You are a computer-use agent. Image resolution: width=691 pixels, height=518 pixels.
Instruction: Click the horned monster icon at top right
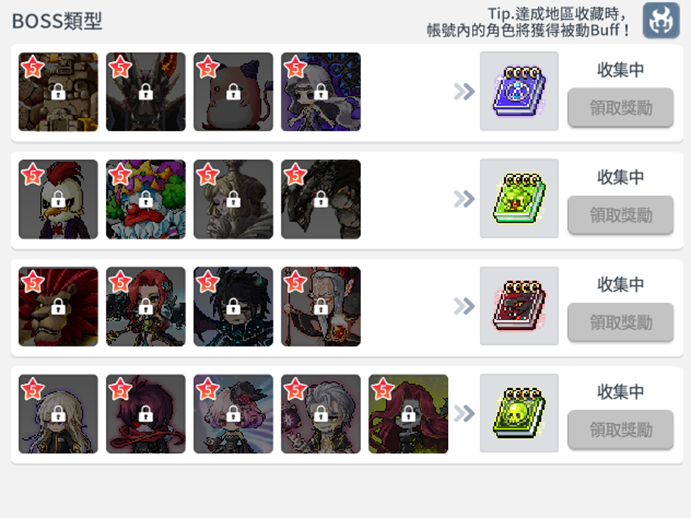click(661, 20)
